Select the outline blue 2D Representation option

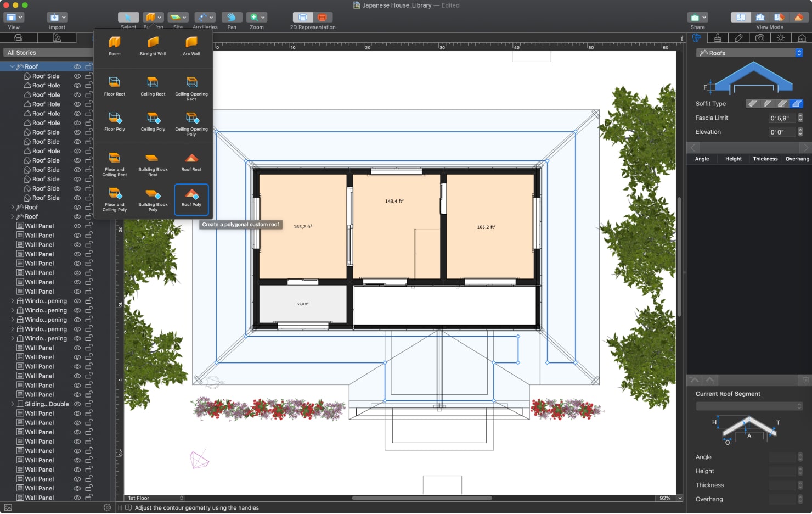tap(303, 17)
